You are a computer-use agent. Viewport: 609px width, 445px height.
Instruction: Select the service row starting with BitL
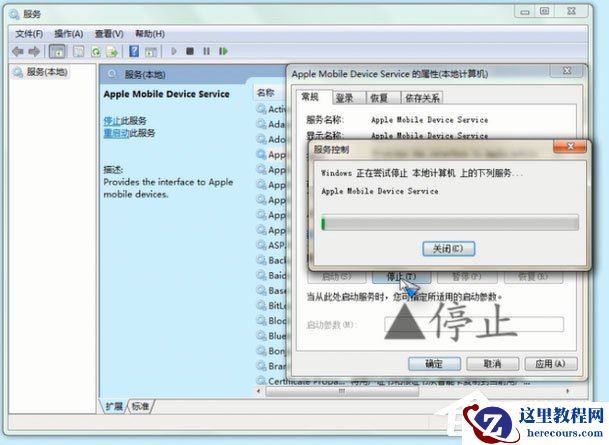pyautogui.click(x=271, y=306)
